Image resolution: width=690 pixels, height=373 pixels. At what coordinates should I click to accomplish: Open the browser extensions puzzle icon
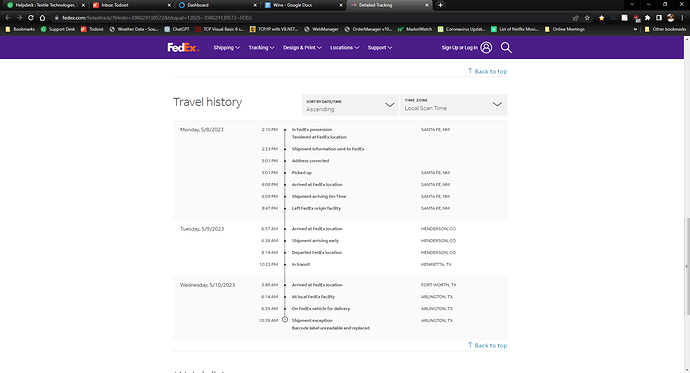pos(647,18)
